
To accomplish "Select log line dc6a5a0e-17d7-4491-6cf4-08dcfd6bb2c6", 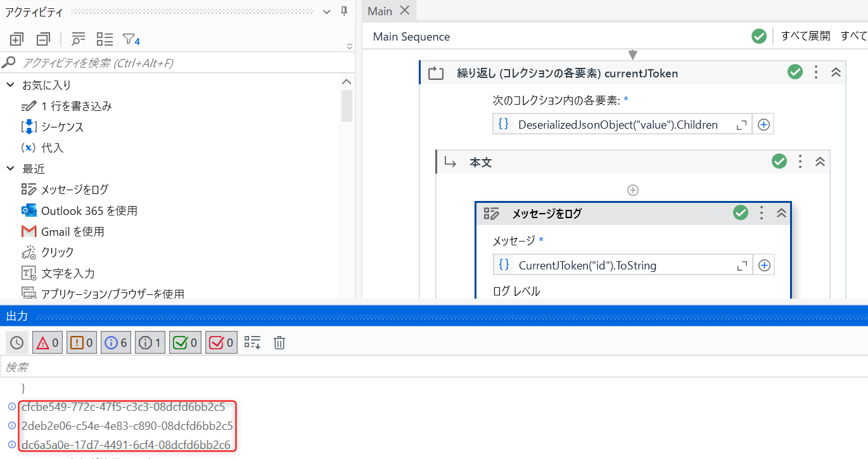I will point(126,445).
